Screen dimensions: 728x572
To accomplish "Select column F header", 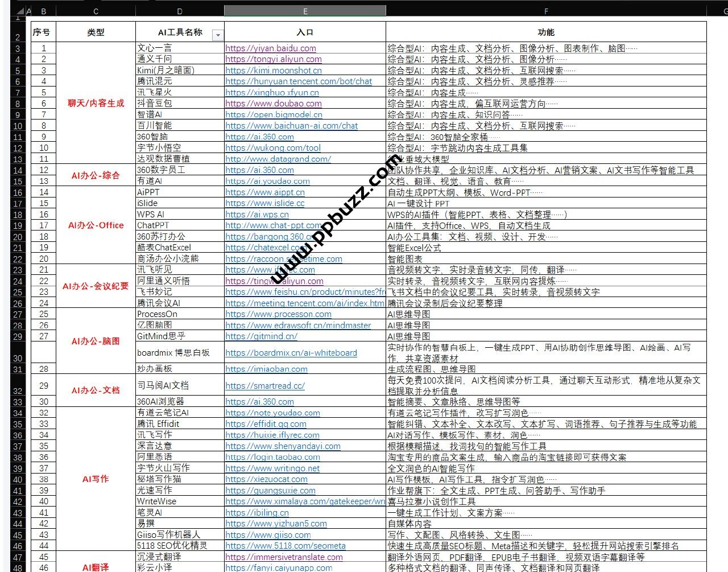I will pos(546,11).
